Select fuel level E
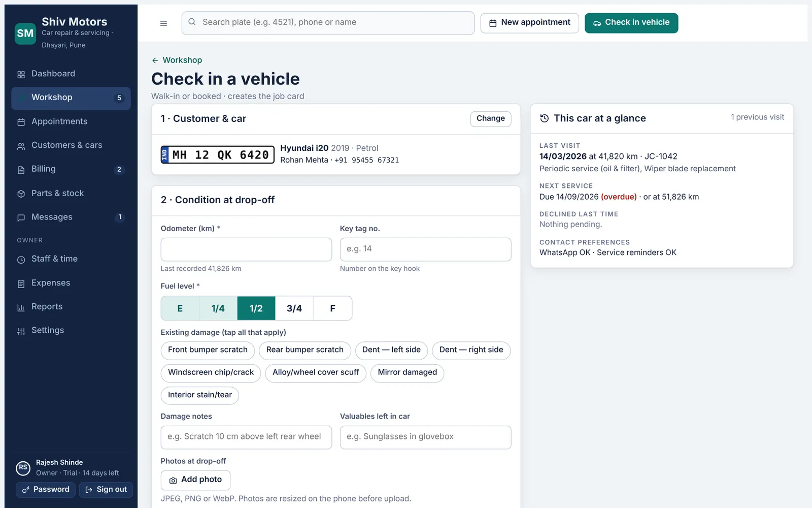 click(x=180, y=308)
